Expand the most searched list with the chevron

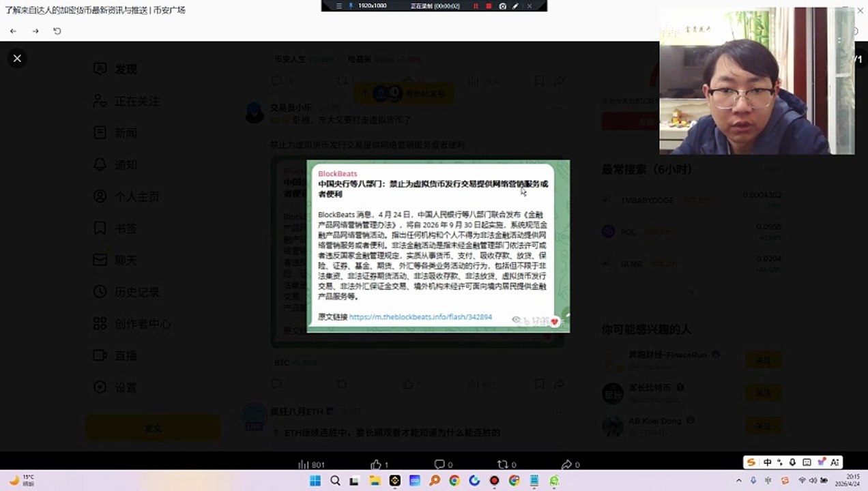692,292
